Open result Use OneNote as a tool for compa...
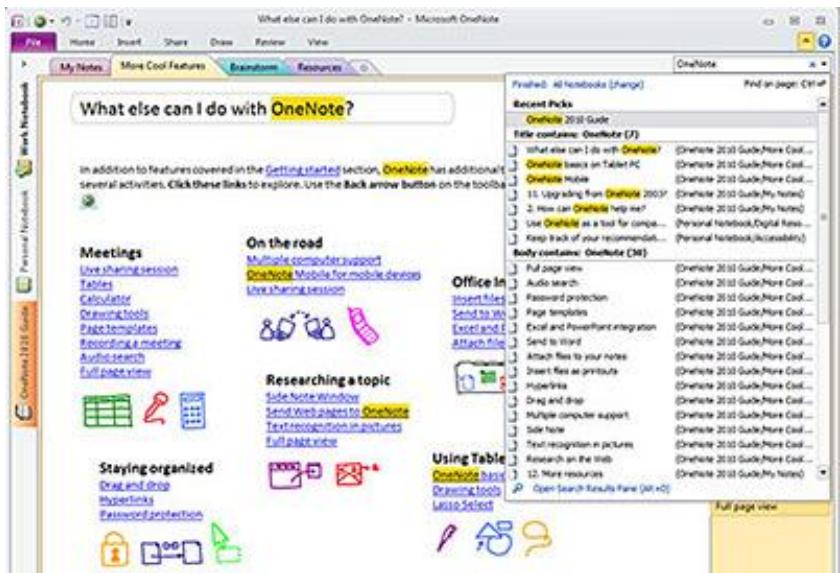The height and width of the screenshot is (573, 840). click(x=662, y=223)
